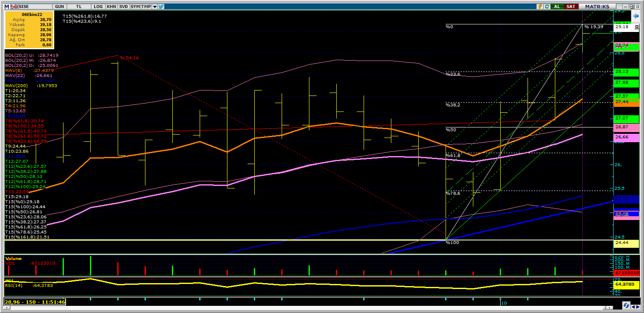Screen dimensions: 644x313
Task: Toggle the SVD button
Action: [x=124, y=7]
